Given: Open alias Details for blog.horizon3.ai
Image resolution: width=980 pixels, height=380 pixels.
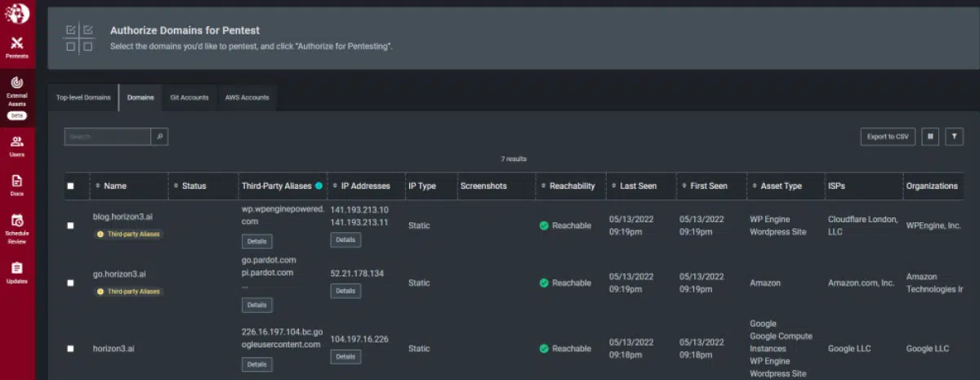Looking at the screenshot, I should click(x=256, y=241).
